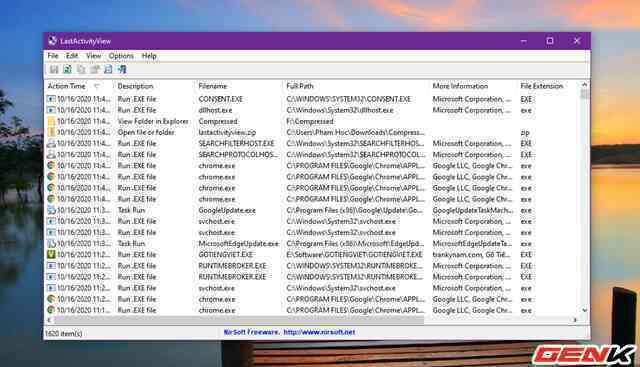Click the Find toolbar icon
This screenshot has width=640, height=367.
pyautogui.click(x=108, y=69)
